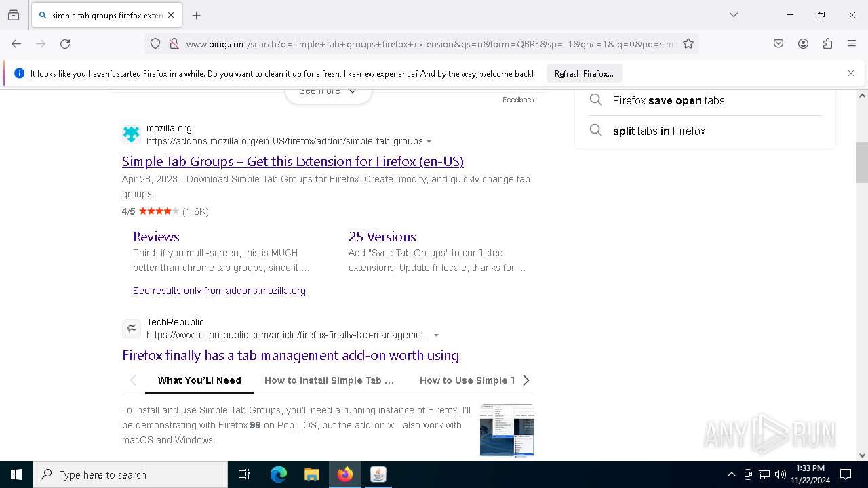
Task: View site connection lock info
Action: click(174, 44)
